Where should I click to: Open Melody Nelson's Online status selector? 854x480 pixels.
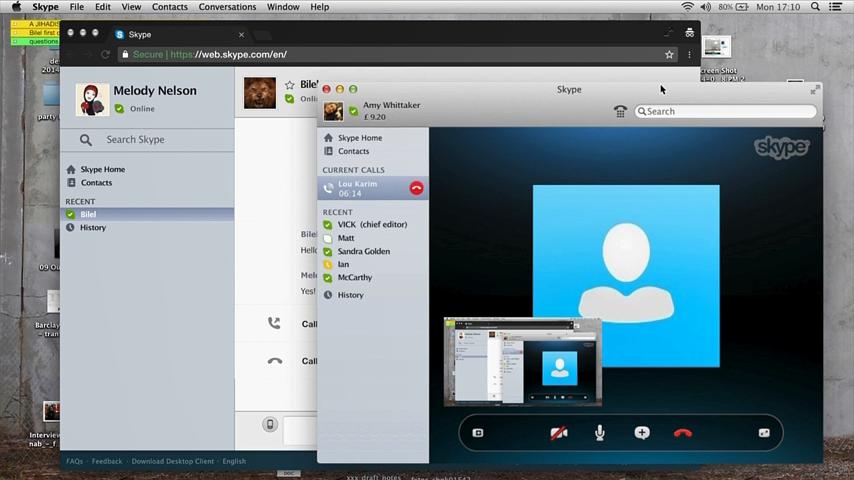tap(135, 109)
